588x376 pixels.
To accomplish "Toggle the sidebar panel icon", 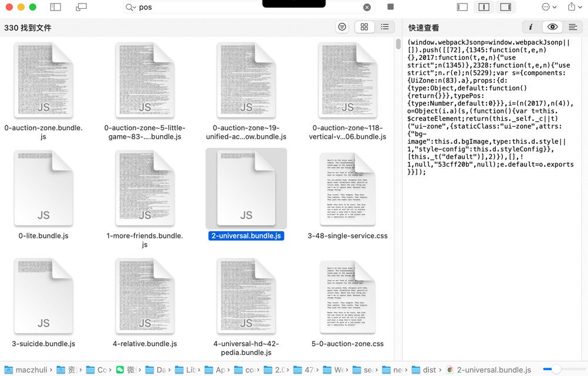I will click(x=56, y=6).
